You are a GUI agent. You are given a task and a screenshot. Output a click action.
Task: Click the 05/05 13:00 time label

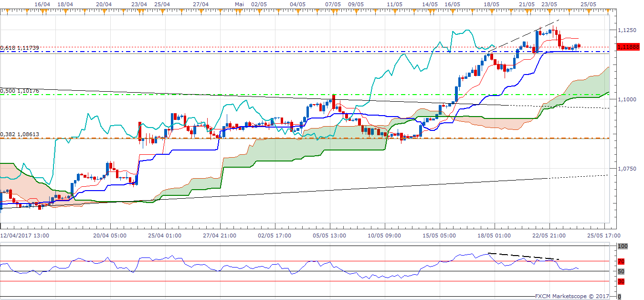pyautogui.click(x=328, y=236)
